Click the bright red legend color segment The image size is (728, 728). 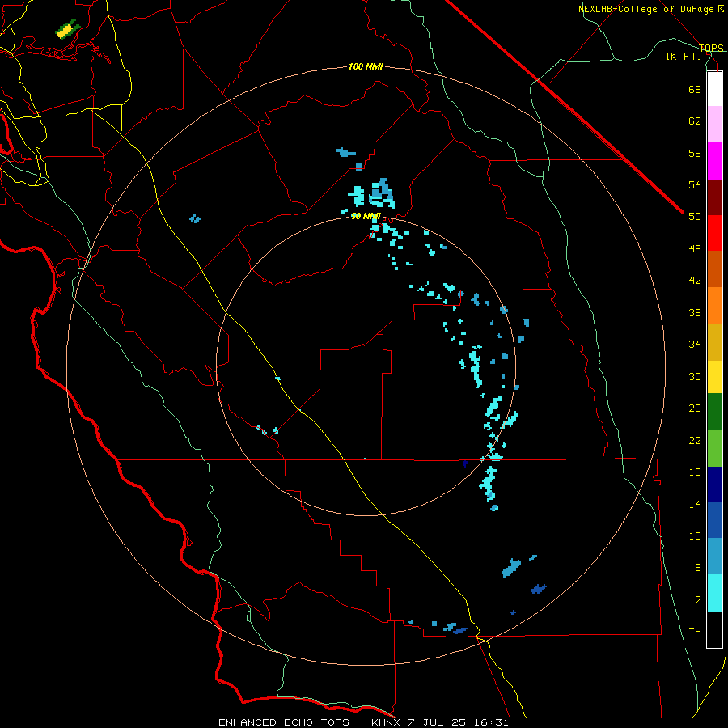click(714, 233)
